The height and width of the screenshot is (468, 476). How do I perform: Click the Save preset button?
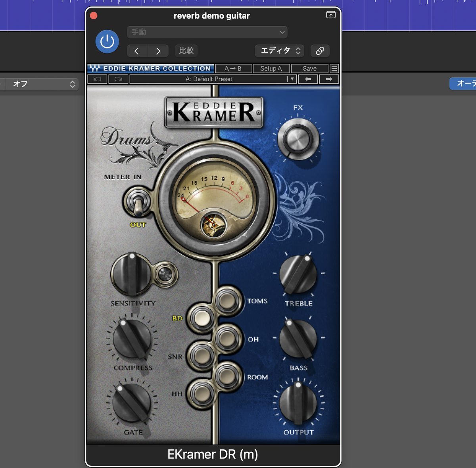tap(310, 68)
